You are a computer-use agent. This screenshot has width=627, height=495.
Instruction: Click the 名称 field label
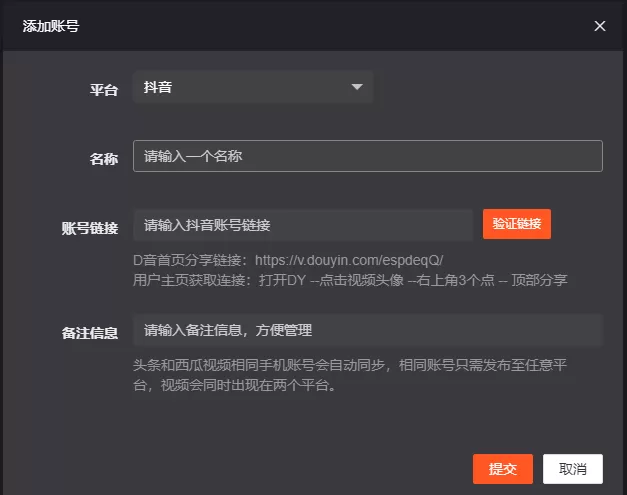coord(104,159)
